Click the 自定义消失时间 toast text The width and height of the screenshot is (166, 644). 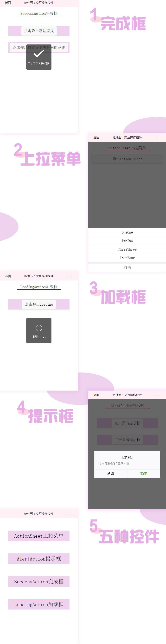[39, 64]
